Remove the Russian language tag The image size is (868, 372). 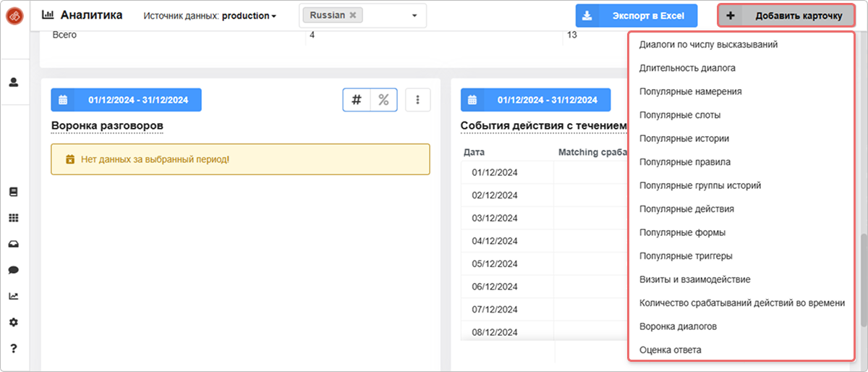pyautogui.click(x=352, y=15)
